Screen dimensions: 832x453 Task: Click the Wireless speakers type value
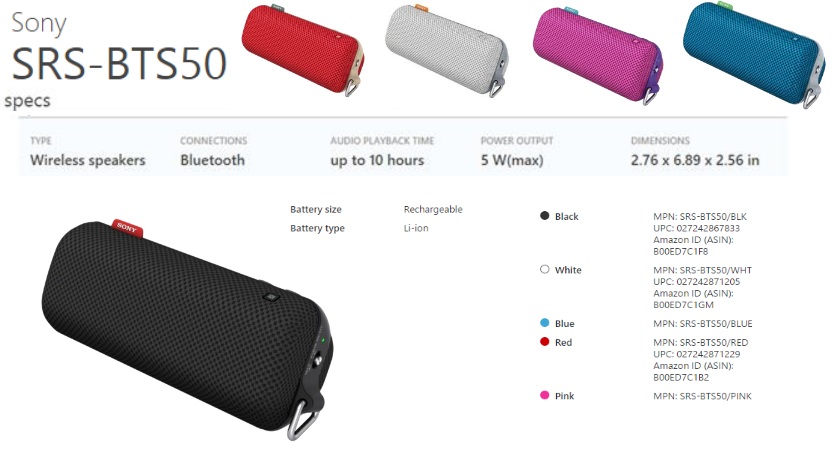[88, 160]
